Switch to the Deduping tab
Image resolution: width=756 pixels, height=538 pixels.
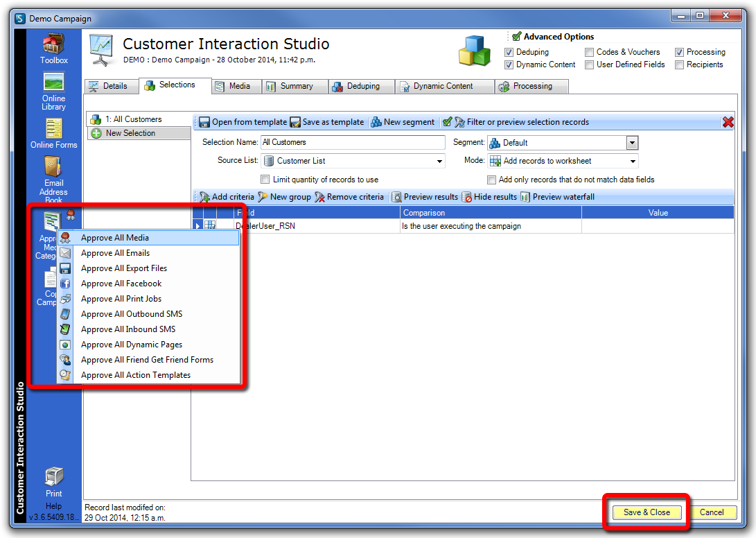pos(362,87)
